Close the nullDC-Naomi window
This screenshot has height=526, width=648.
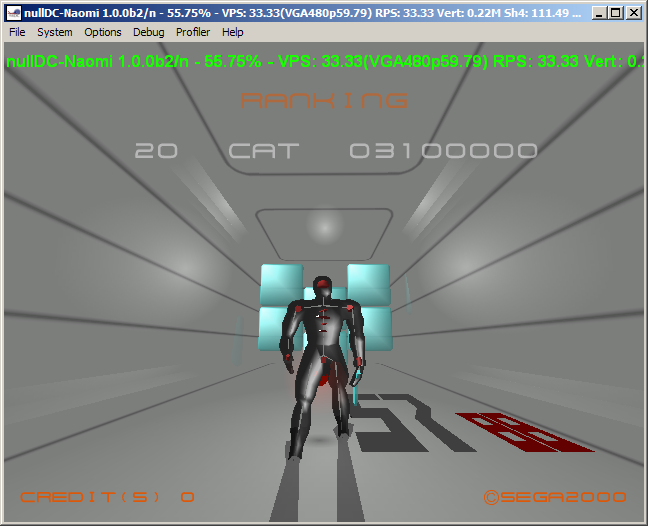[x=633, y=13]
